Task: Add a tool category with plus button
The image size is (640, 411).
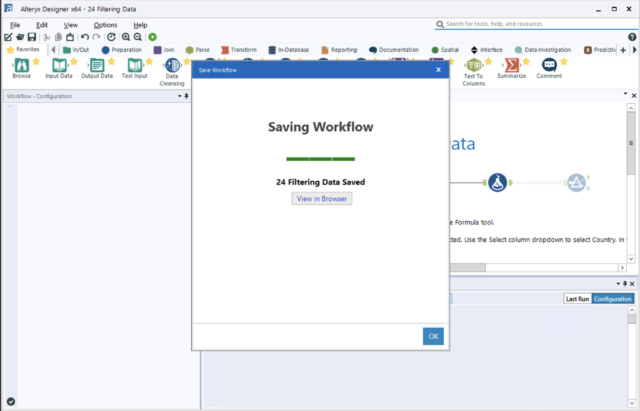Action: (x=623, y=50)
